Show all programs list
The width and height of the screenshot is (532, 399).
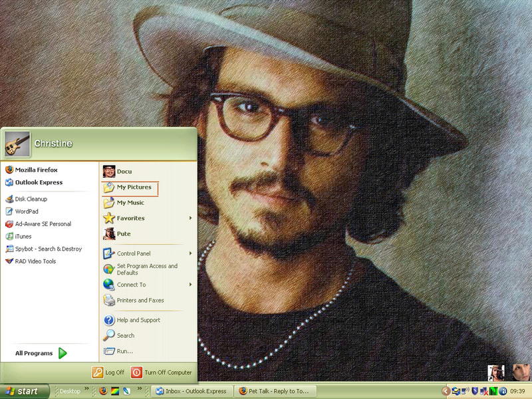click(41, 353)
